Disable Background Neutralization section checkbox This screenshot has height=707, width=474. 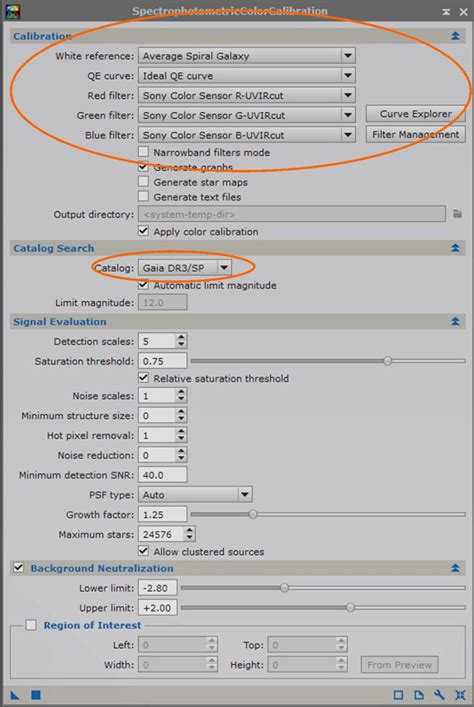(18, 568)
